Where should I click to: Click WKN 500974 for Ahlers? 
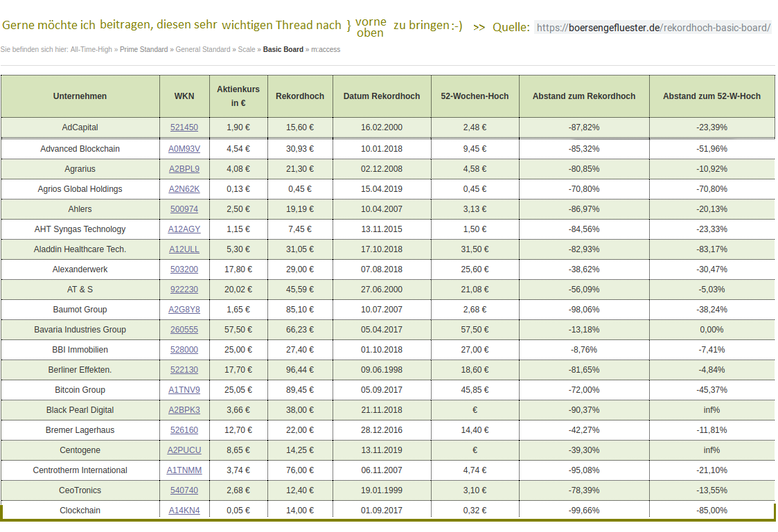tap(184, 209)
